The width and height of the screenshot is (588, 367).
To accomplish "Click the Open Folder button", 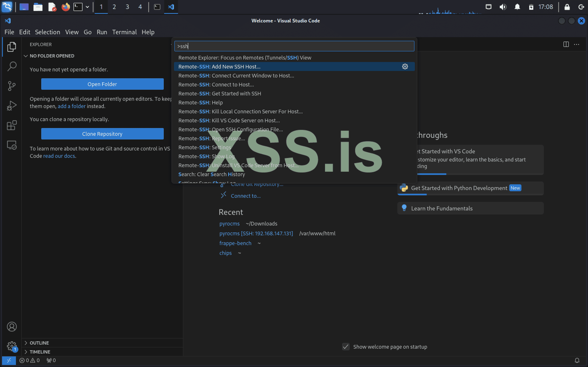I will click(x=102, y=84).
